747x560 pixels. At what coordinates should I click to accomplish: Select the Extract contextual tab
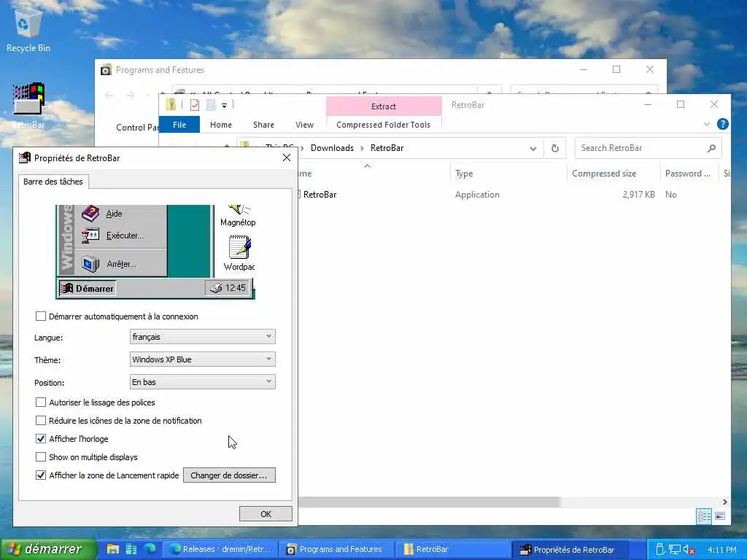point(384,106)
